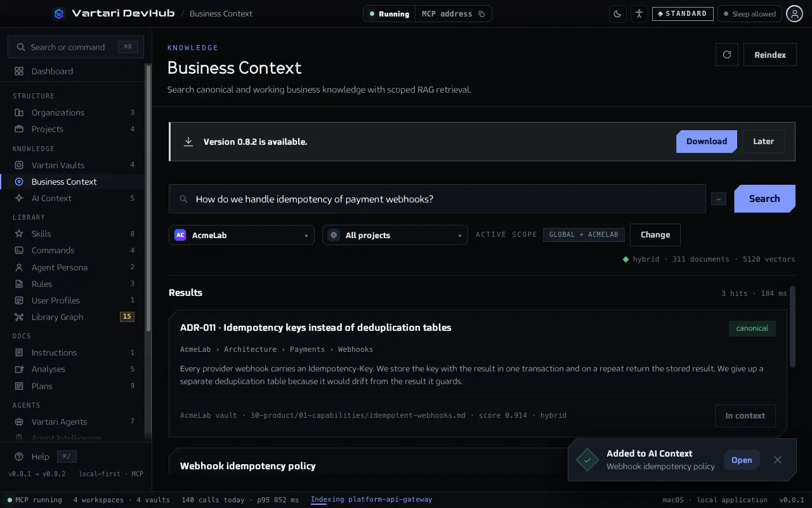
Task: Click the User Profiles icon
Action: 19,300
